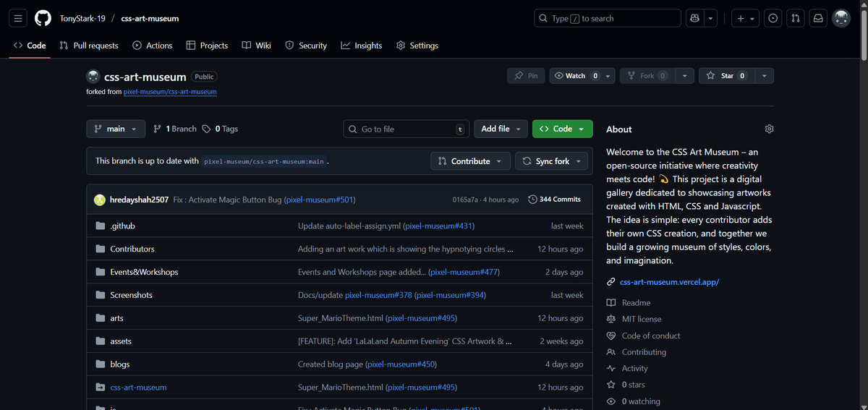Open the Insights tab
The height and width of the screenshot is (410, 868).
362,46
